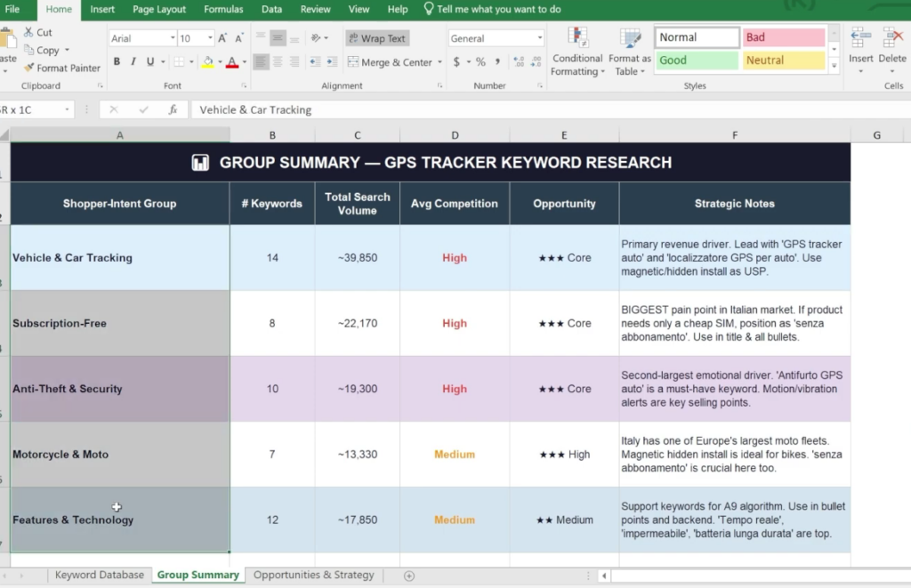Expand the General number format dropdown
The image size is (911, 588).
(x=540, y=38)
